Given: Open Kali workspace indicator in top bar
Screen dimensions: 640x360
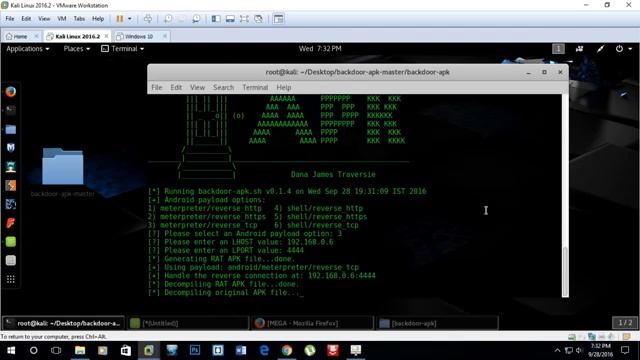Looking at the screenshot, I should coord(558,49).
